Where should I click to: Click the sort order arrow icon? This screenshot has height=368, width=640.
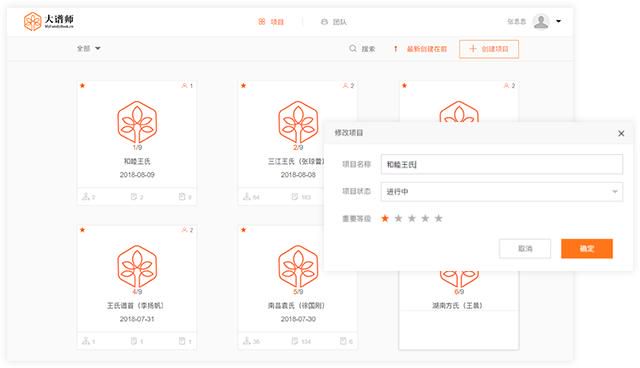395,49
